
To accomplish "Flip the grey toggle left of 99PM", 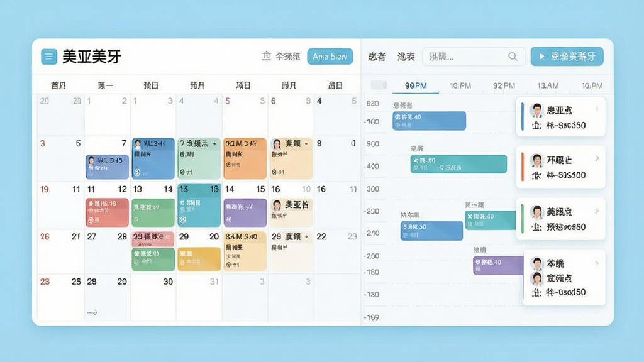I will click(x=378, y=85).
